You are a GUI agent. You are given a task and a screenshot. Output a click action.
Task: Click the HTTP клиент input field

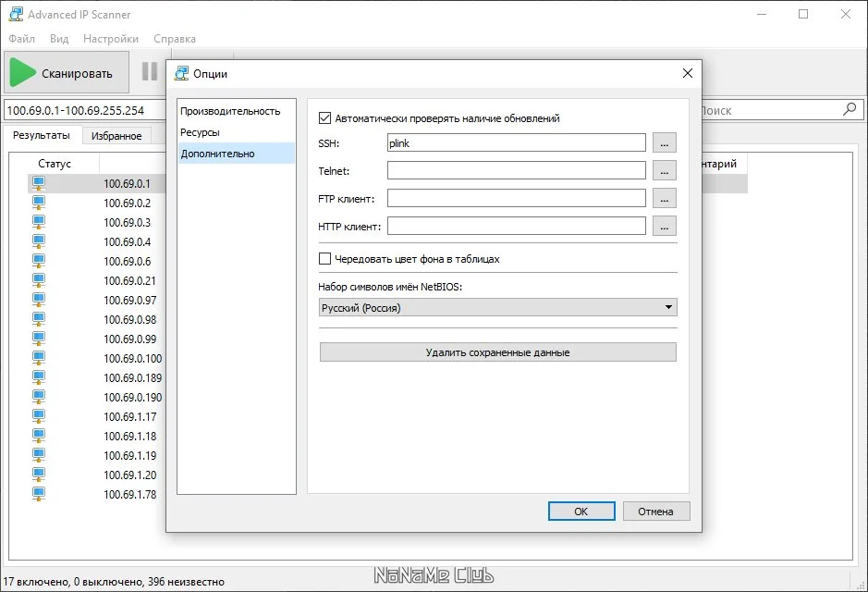[517, 226]
